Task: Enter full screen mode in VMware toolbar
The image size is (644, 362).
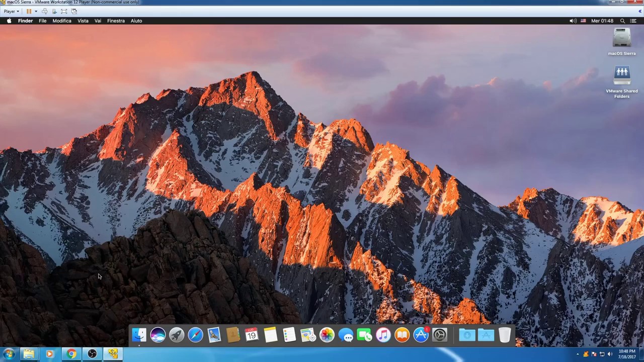Action: [x=64, y=11]
